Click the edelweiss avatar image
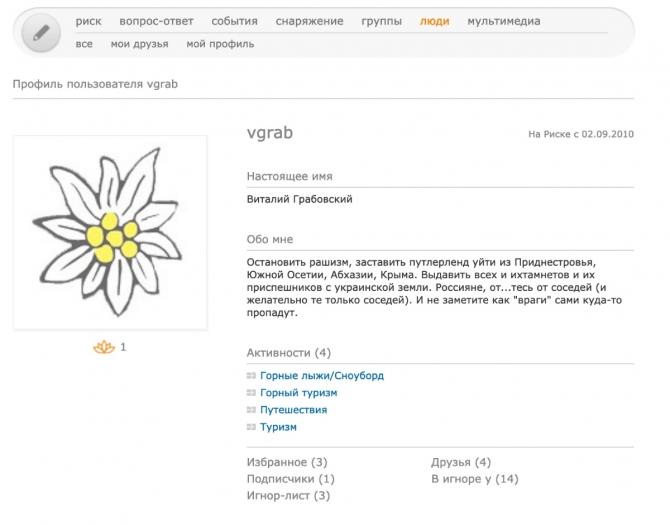Screen dimensions: 670x525 coord(110,232)
